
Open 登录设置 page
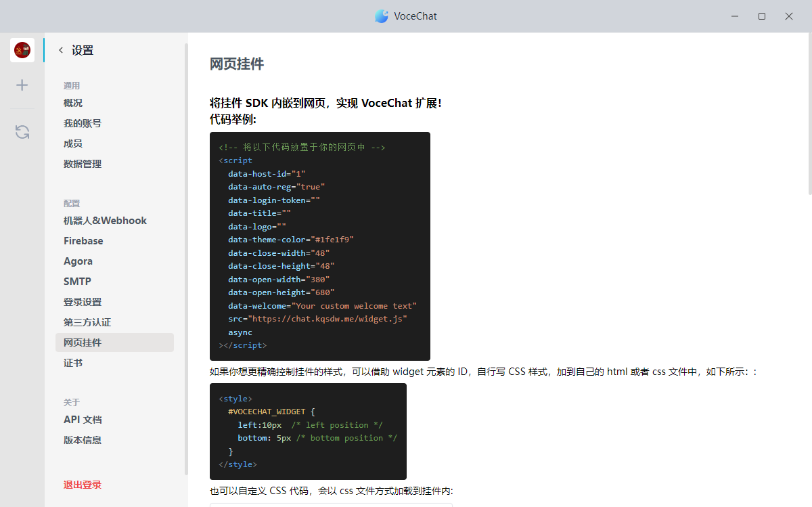pos(83,302)
